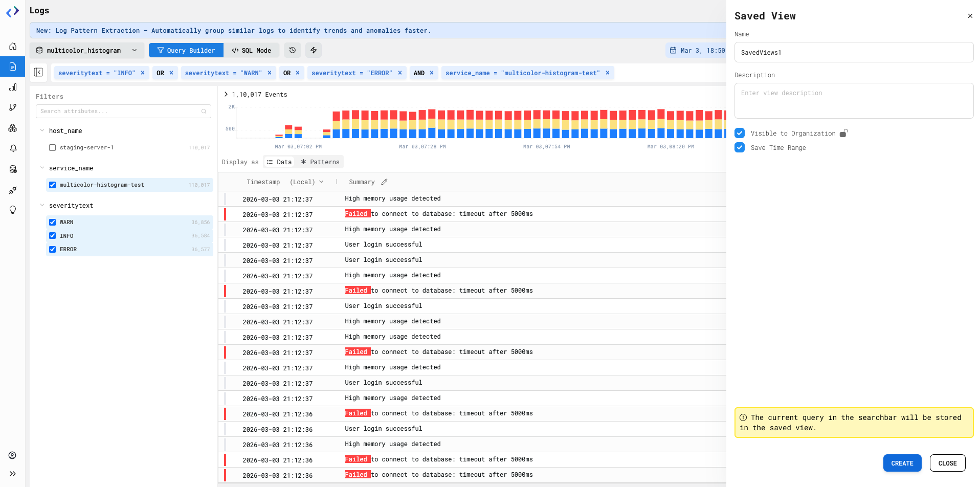Toggle Visible to Organization off
980x487 pixels.
tap(740, 132)
